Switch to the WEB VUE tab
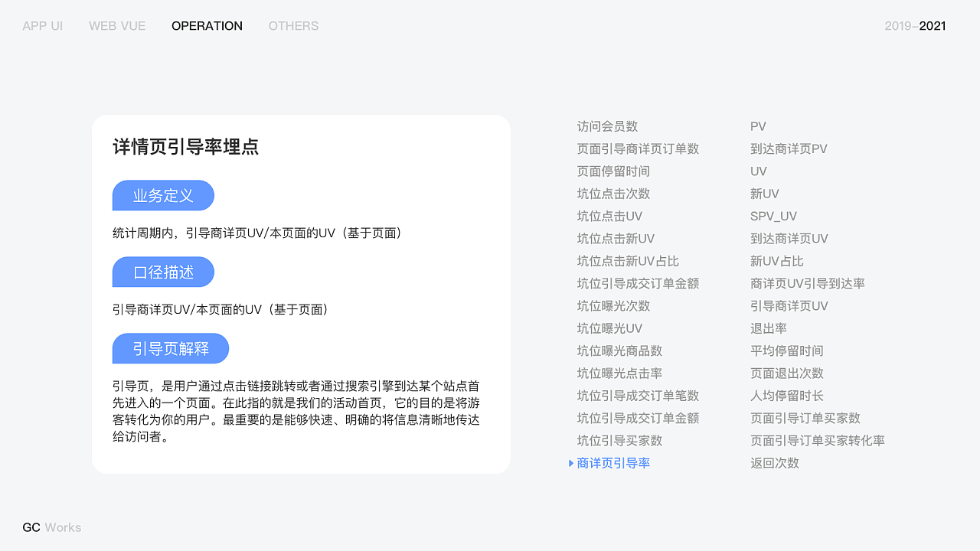Viewport: 980px width, 551px height. pos(117,26)
